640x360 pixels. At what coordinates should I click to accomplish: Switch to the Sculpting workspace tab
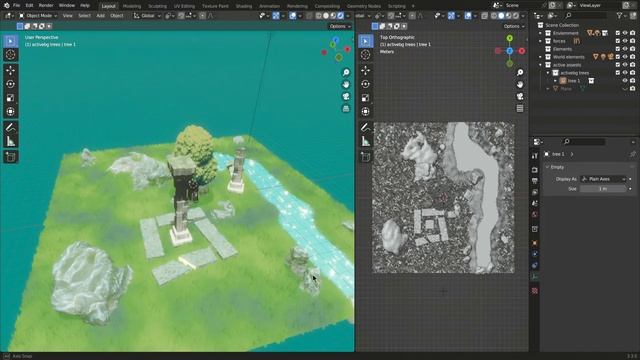point(158,6)
